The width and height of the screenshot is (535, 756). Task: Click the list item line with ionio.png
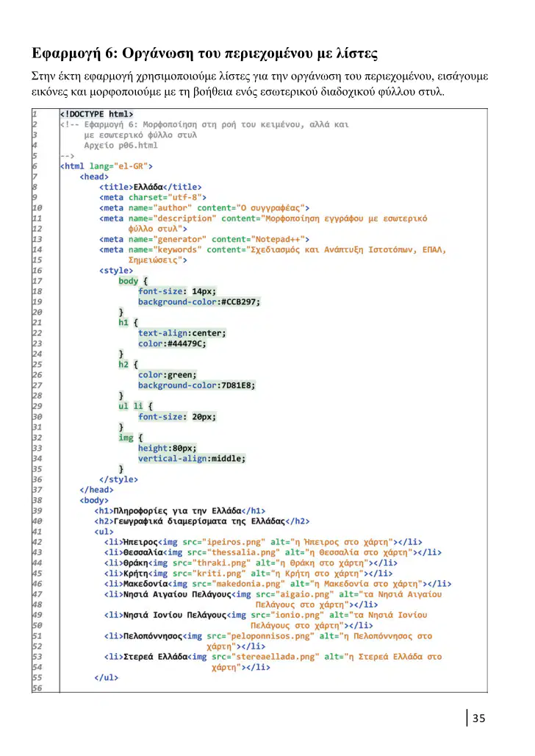(x=265, y=616)
